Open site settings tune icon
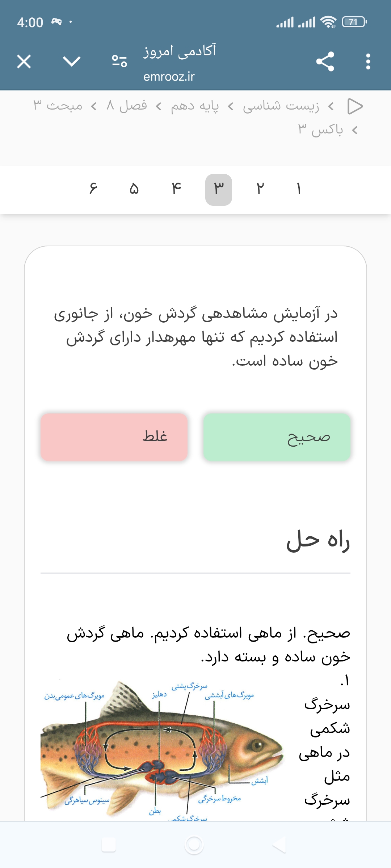This screenshot has height=868, width=391. pyautogui.click(x=119, y=61)
